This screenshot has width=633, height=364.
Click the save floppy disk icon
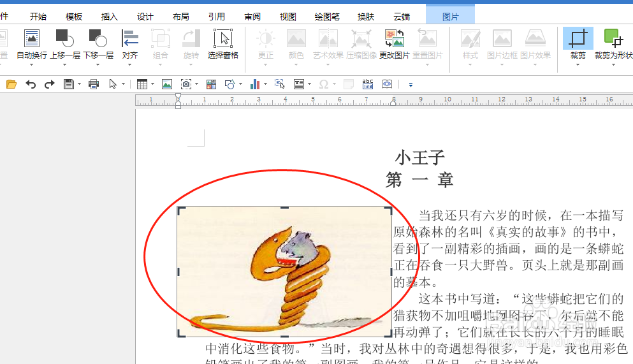tap(69, 84)
